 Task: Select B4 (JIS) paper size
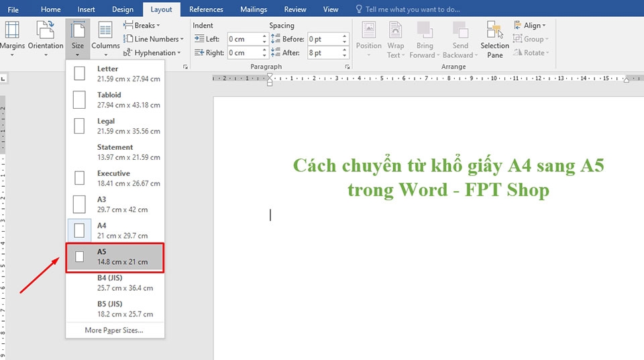115,283
